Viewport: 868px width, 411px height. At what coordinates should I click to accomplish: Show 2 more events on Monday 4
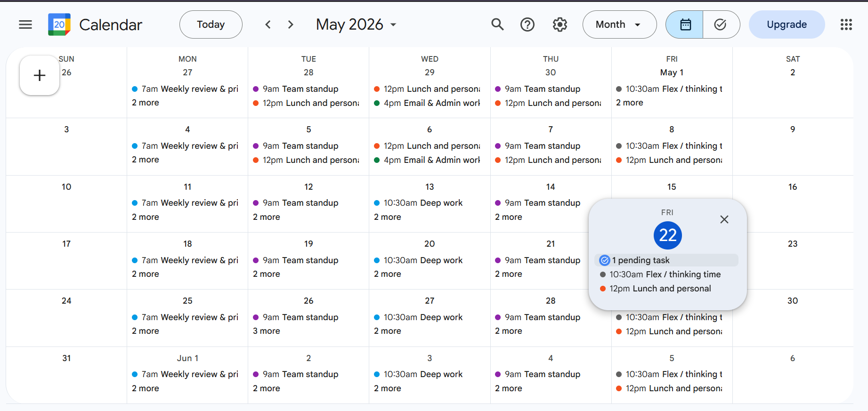(146, 160)
